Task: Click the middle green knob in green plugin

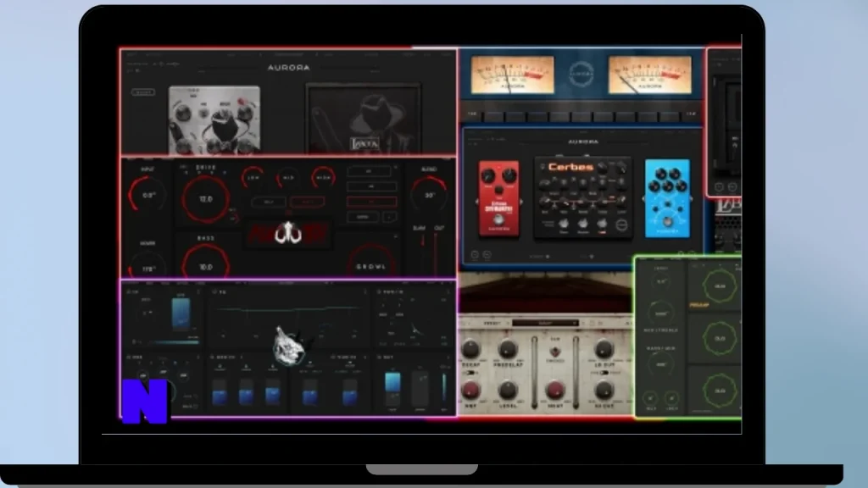Action: (720, 338)
